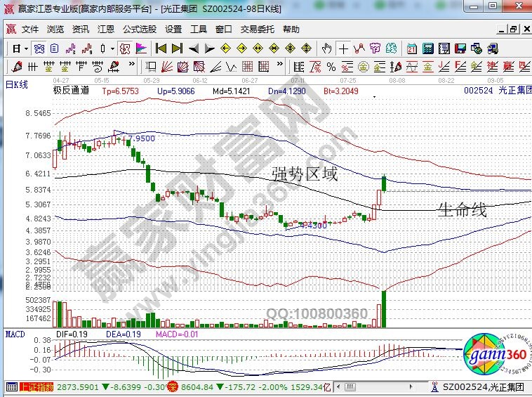Click the MACD indicator label
Image resolution: width=532 pixels, height=397 pixels.
pyautogui.click(x=17, y=332)
